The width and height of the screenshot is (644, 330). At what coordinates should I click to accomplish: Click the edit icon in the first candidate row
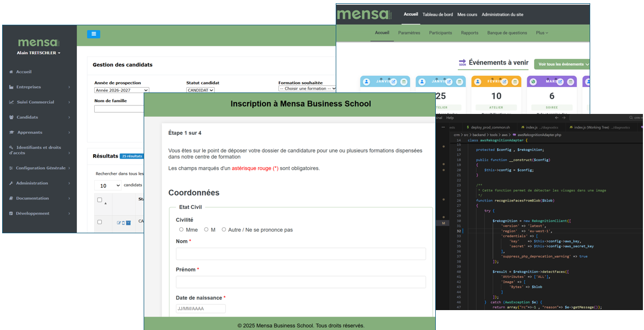point(119,223)
